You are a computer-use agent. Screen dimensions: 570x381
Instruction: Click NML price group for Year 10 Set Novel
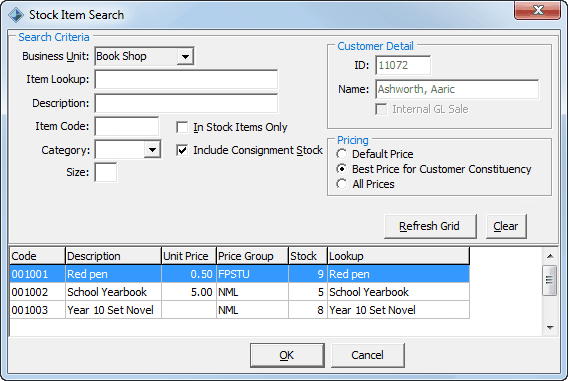pyautogui.click(x=253, y=310)
